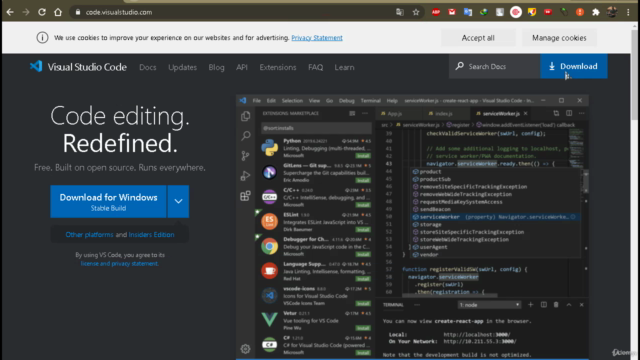Open the Docs nav item

click(148, 67)
